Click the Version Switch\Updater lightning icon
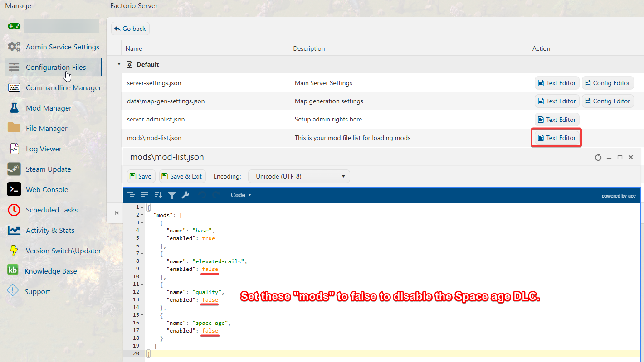644x362 pixels. click(x=14, y=251)
